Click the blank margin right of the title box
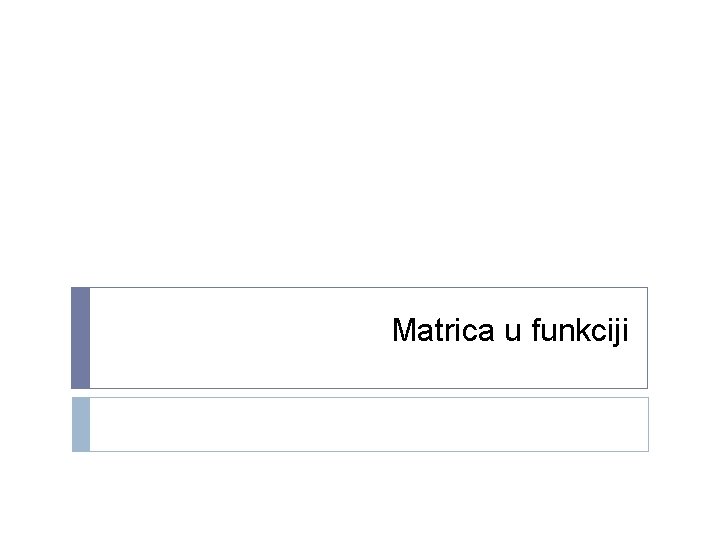Screen dimensions: 720x540 pos(684,337)
